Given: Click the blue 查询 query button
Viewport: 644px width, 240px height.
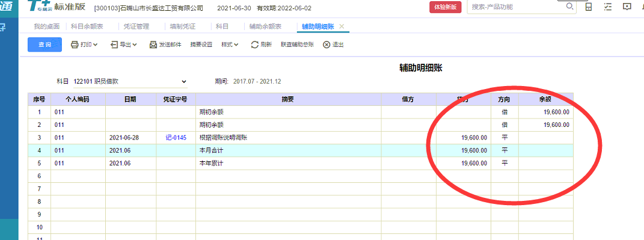Looking at the screenshot, I should click(44, 45).
